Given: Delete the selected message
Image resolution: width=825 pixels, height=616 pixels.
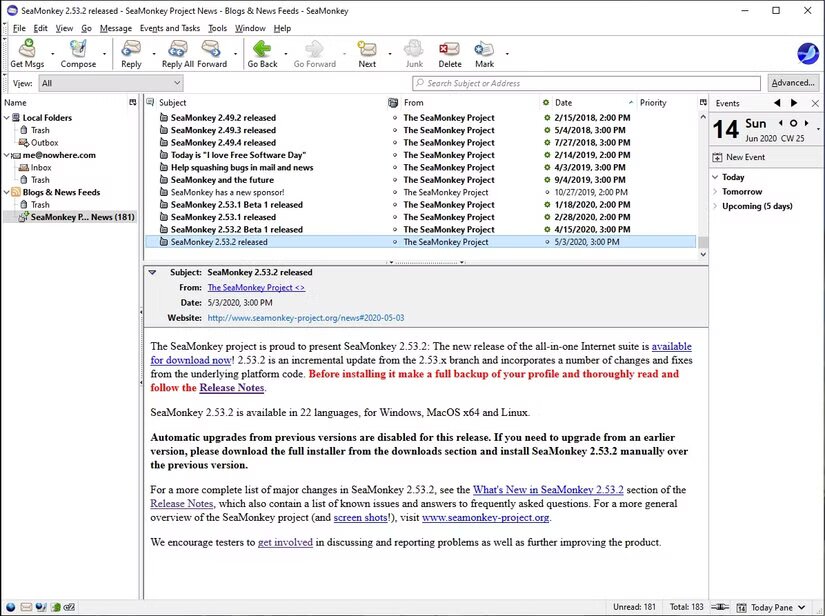Looking at the screenshot, I should [x=452, y=50].
